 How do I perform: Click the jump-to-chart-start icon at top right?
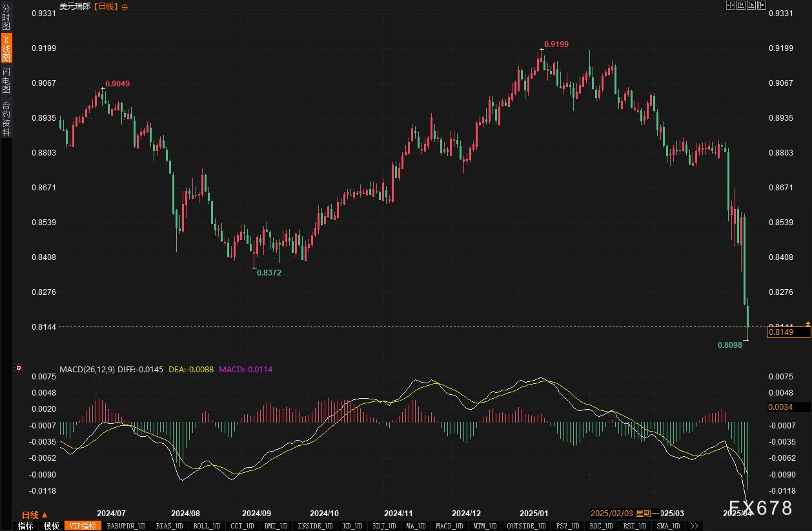[x=741, y=6]
